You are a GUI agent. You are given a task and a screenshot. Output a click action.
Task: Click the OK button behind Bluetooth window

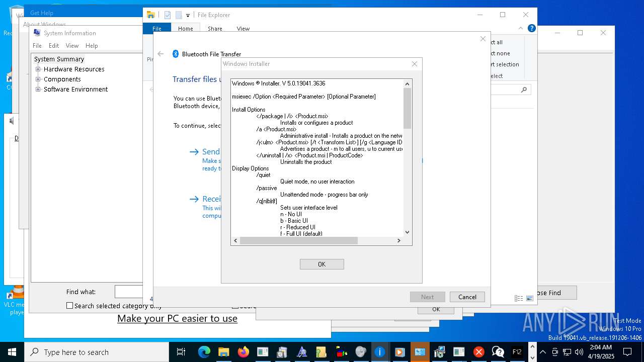(436, 310)
